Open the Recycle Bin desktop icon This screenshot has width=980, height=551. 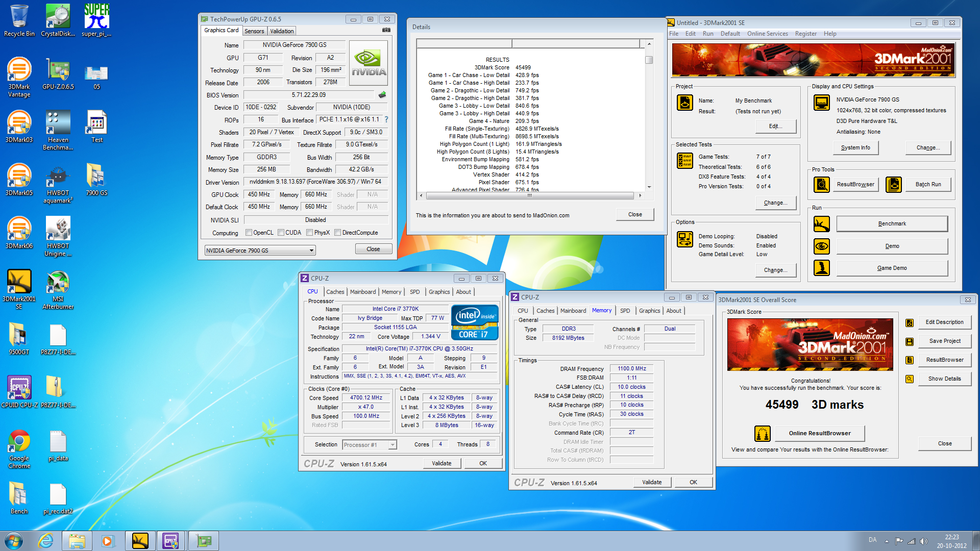(x=19, y=20)
